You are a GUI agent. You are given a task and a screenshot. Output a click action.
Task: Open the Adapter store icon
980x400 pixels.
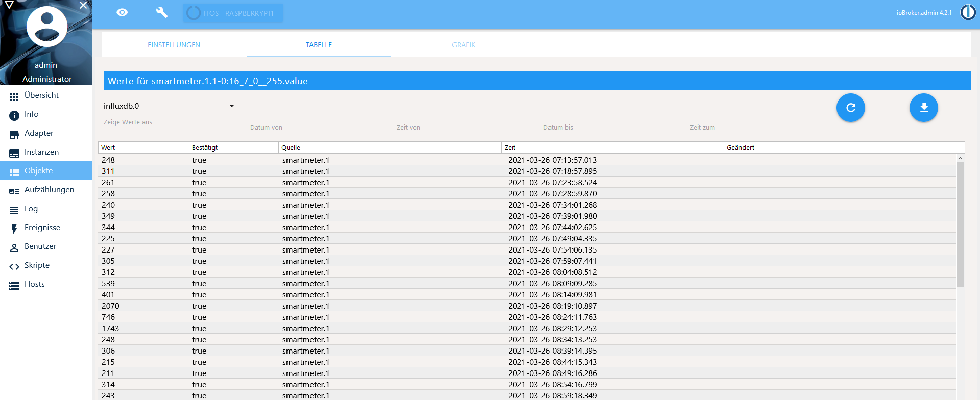click(x=14, y=134)
